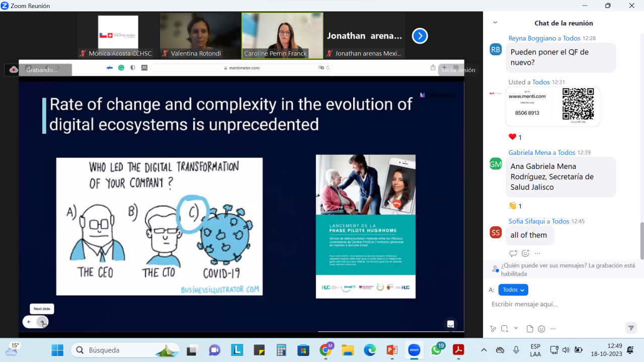Click 'Pueden poner el QF de nuevo?' message
The width and height of the screenshot is (644, 362).
pos(560,57)
